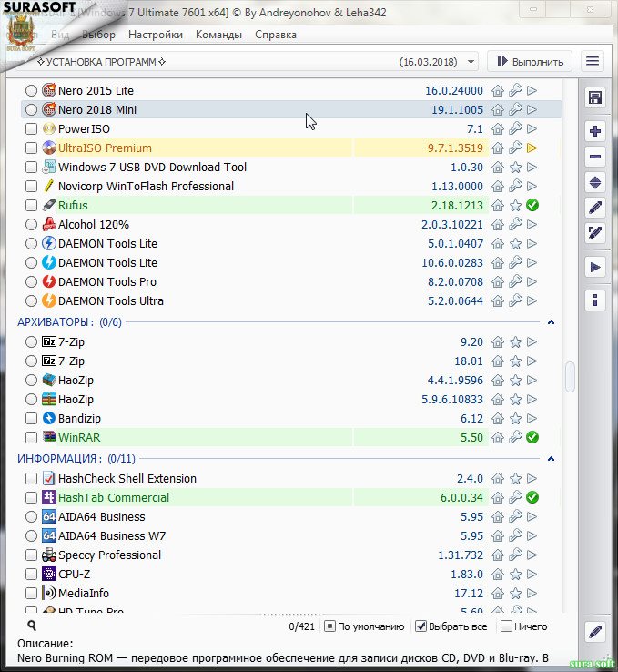Click the key icon in Nero 2018 Mini row

(515, 109)
